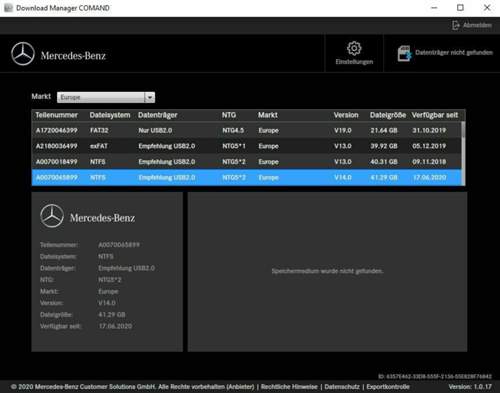
Task: Click the Mercedes-Benz star logo in header
Action: pos(23,54)
